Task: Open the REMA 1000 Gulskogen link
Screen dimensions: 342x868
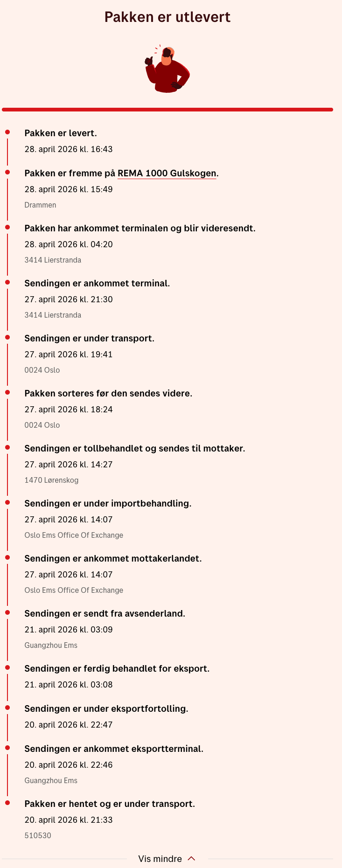Action: (167, 173)
